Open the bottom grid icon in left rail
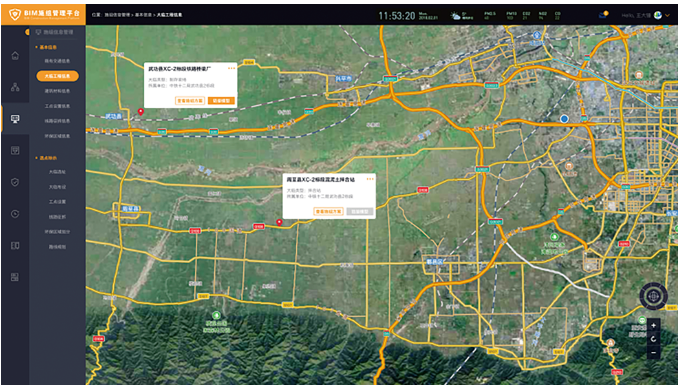680x389 pixels. coord(15,277)
